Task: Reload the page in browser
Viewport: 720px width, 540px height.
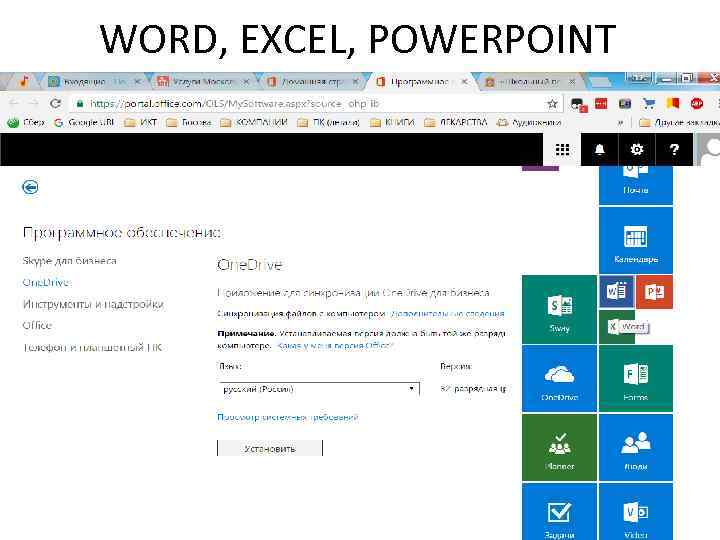Action: tap(56, 104)
